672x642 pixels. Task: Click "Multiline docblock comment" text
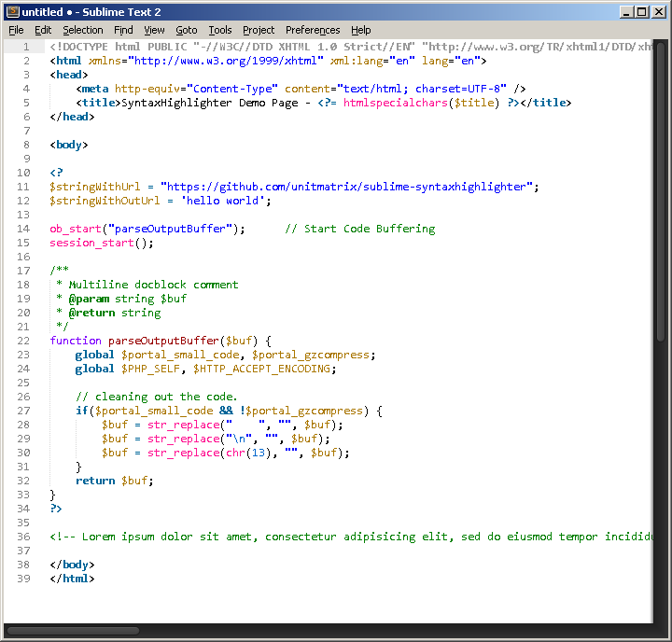point(153,285)
